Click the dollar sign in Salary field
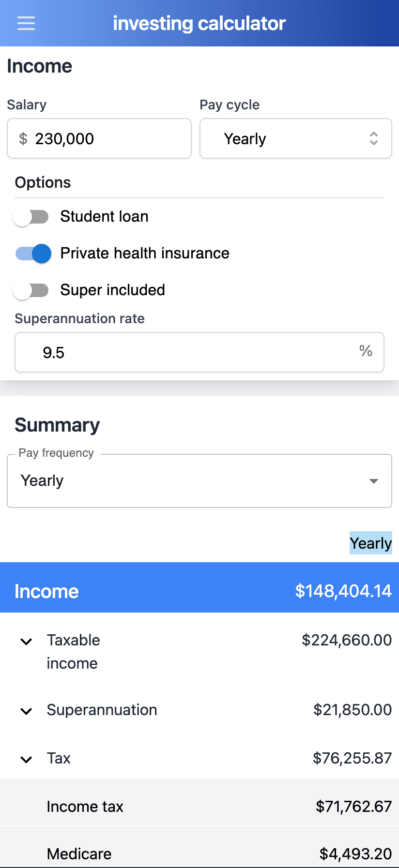This screenshot has width=399, height=868. click(x=23, y=139)
